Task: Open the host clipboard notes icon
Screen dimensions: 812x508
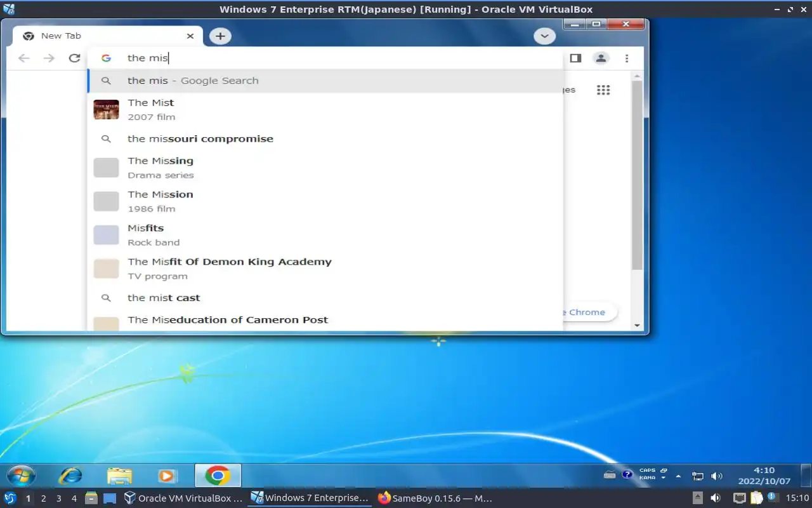Action: click(x=757, y=498)
